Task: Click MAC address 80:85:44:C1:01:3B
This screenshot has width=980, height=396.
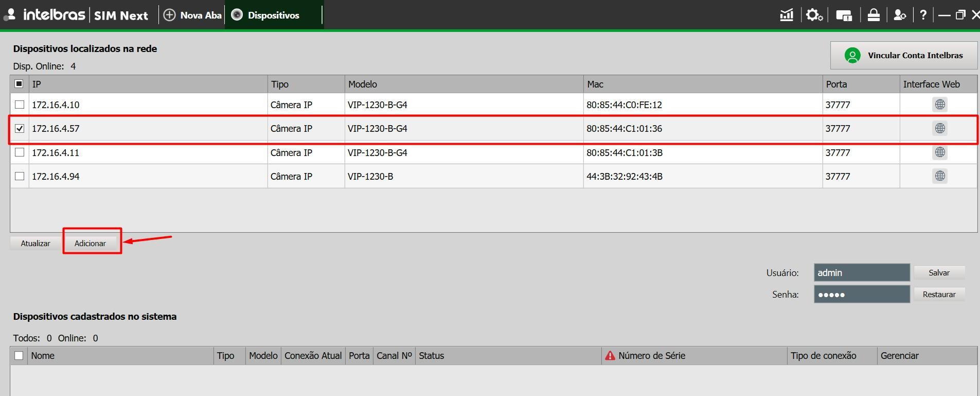Action: pos(625,152)
